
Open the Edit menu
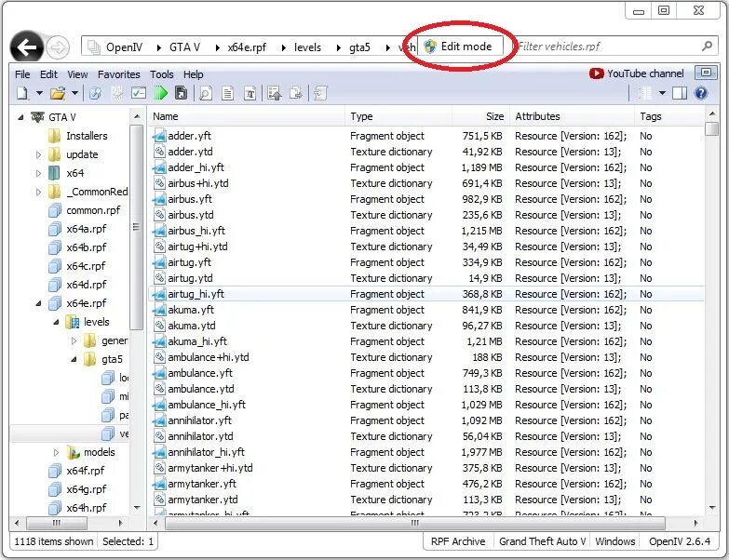(48, 74)
